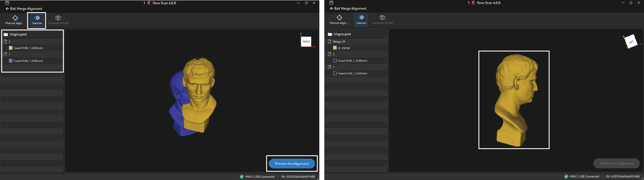This screenshot has height=180, width=644.
Task: Click yellow pc_merge color swatch
Action: (x=335, y=48)
